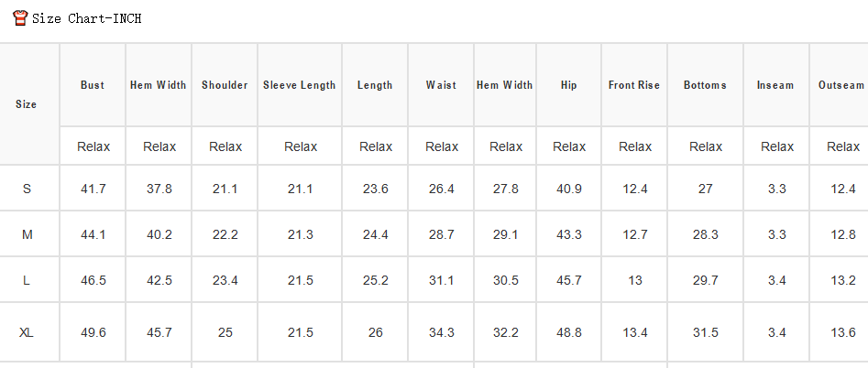
Task: Click the Relax label under Bust
Action: 93,147
